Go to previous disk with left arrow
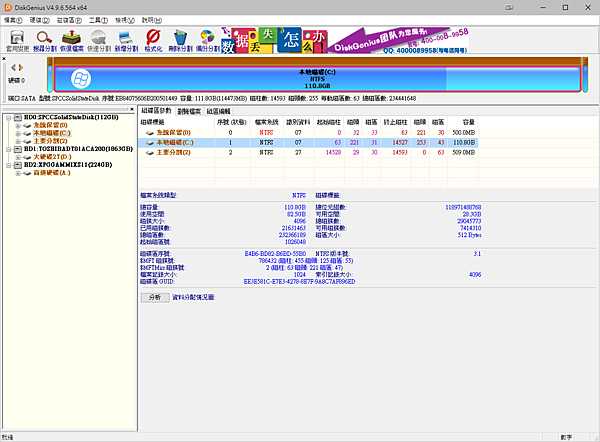Image resolution: width=600 pixels, height=442 pixels. pos(7,70)
